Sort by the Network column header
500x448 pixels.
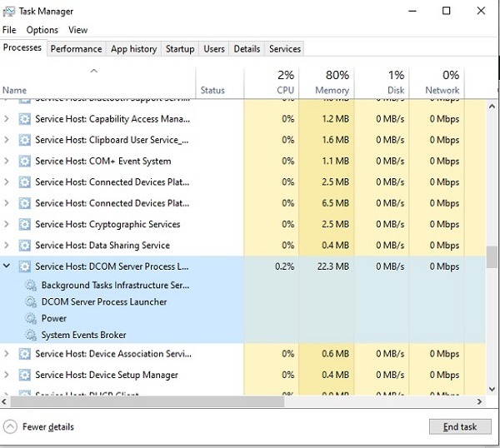(437, 82)
